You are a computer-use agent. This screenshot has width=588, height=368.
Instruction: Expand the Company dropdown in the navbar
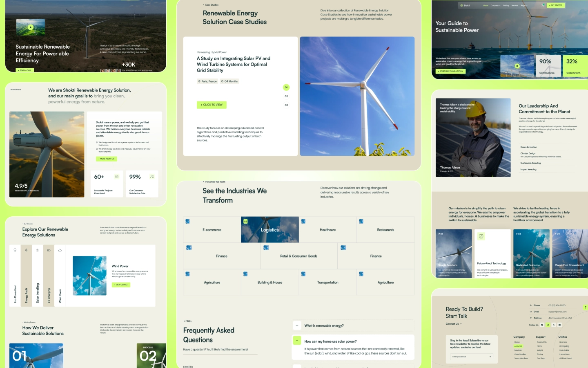click(x=495, y=5)
